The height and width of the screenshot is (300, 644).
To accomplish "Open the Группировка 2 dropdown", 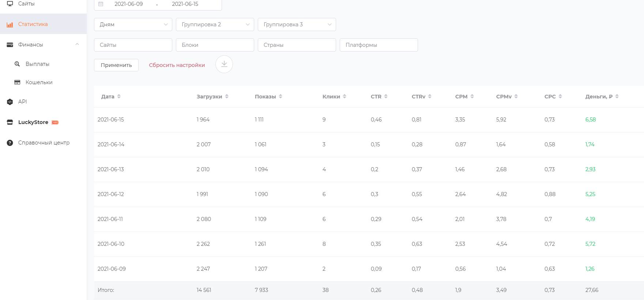I will [x=215, y=25].
